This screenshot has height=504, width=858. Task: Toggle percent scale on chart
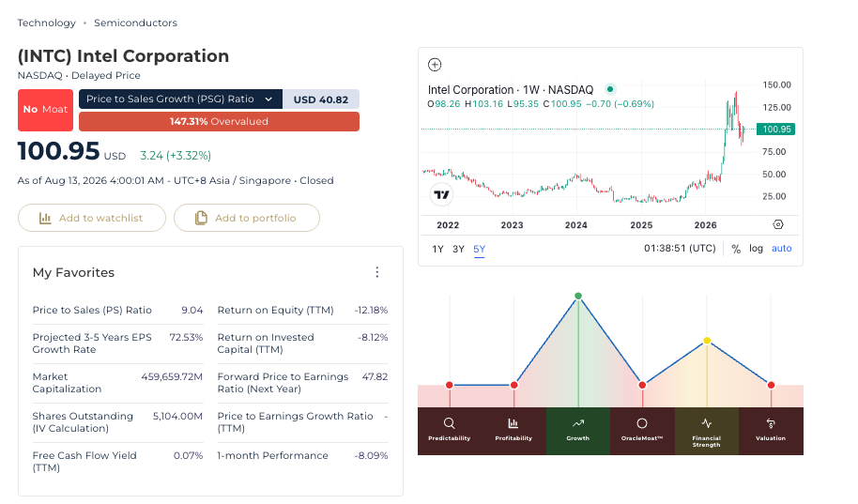[736, 249]
